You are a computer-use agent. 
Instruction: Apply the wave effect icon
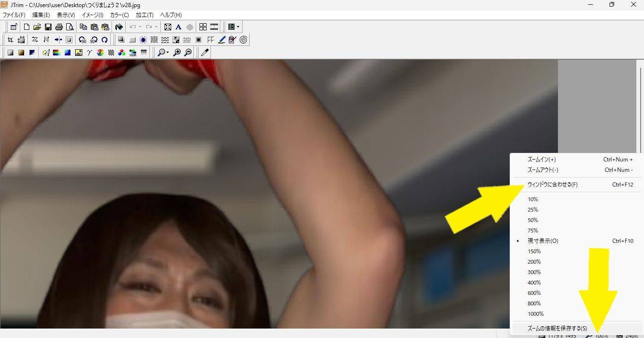click(x=165, y=40)
